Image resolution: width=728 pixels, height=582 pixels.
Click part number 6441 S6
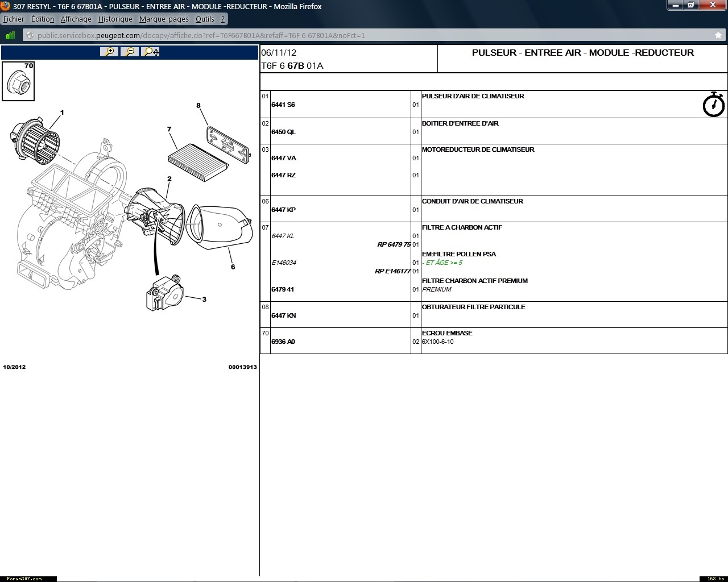coord(283,105)
